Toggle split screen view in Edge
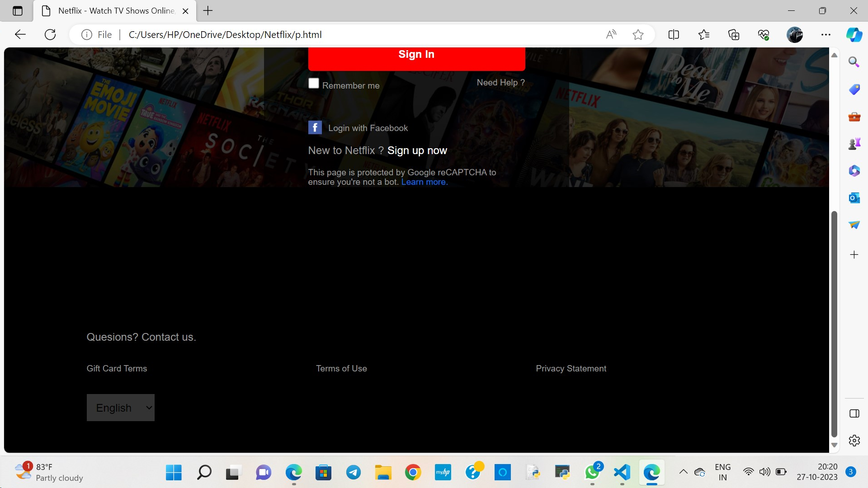Viewport: 868px width, 488px height. (673, 34)
